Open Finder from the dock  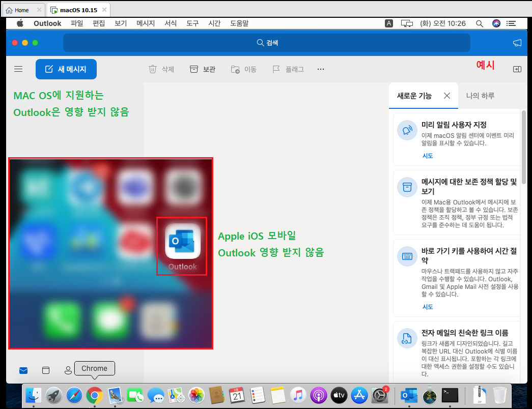33,395
